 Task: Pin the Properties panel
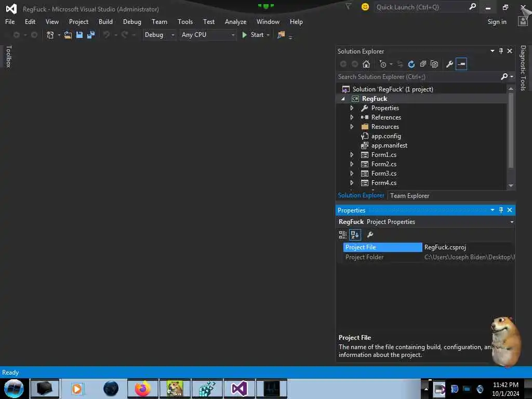click(x=501, y=210)
